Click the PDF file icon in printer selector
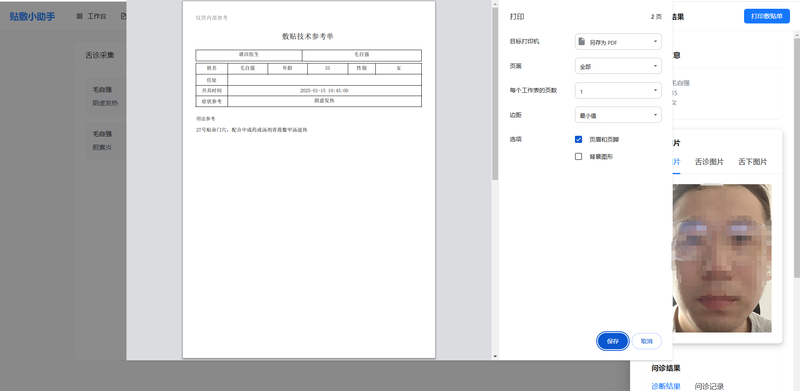The image size is (800, 391). [x=581, y=41]
